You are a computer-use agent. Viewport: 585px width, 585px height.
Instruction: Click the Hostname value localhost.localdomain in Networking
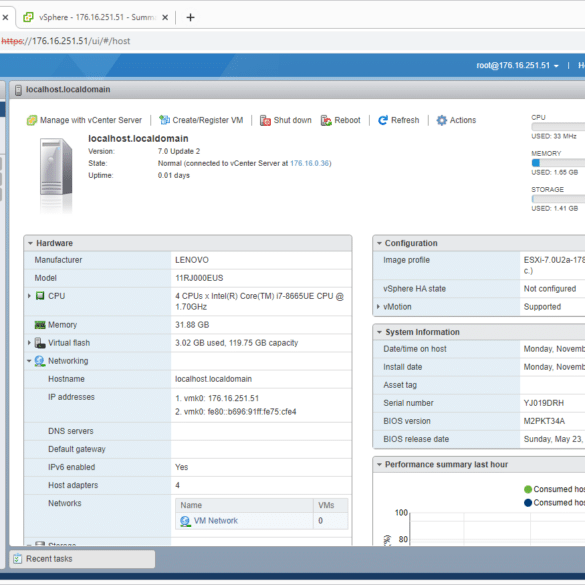click(x=213, y=379)
